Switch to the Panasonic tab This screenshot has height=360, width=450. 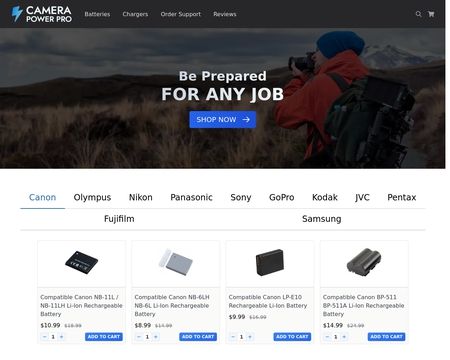tap(191, 197)
